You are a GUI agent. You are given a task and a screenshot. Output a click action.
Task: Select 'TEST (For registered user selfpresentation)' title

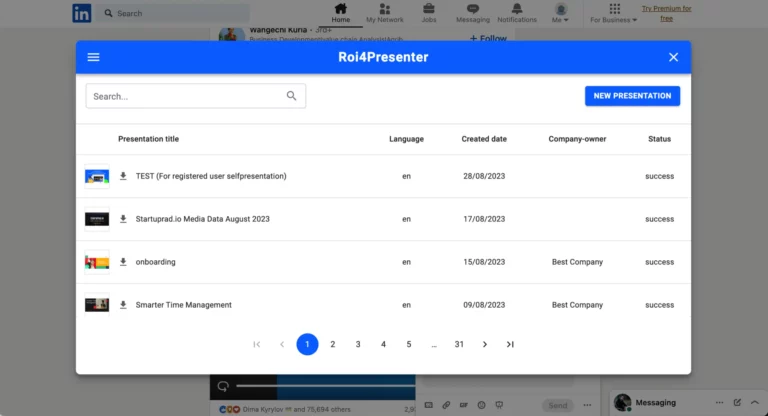tap(211, 176)
